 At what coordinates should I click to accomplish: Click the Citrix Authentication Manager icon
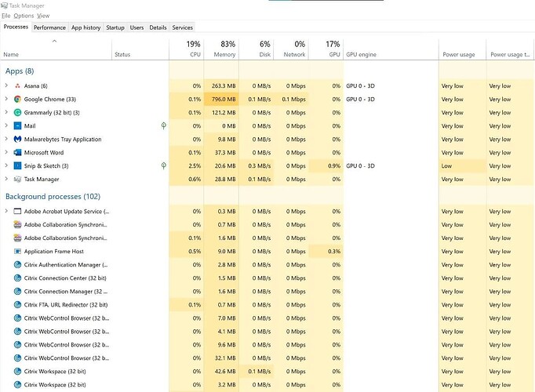tap(17, 264)
